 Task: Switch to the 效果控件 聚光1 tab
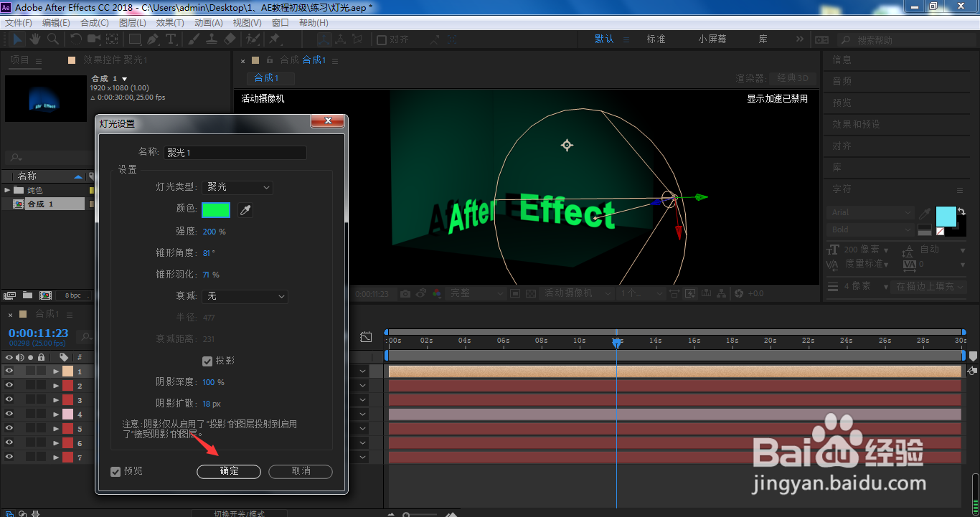tap(115, 60)
